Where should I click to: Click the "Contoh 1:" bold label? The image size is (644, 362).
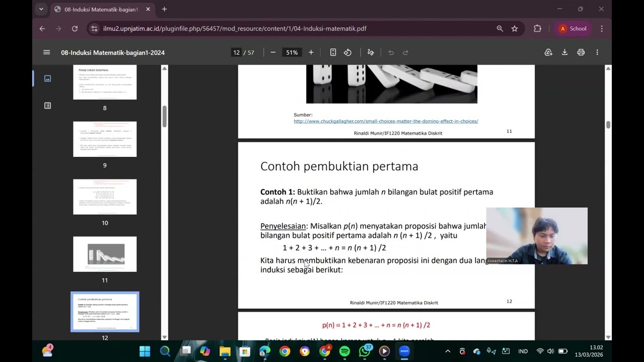pyautogui.click(x=277, y=192)
